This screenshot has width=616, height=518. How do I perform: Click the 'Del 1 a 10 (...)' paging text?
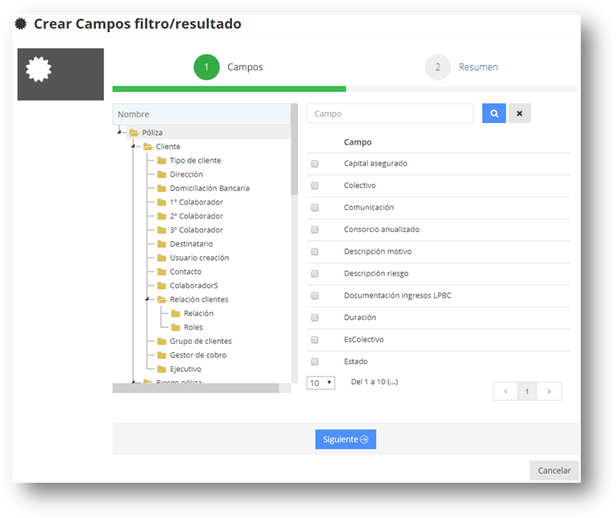pos(374,382)
